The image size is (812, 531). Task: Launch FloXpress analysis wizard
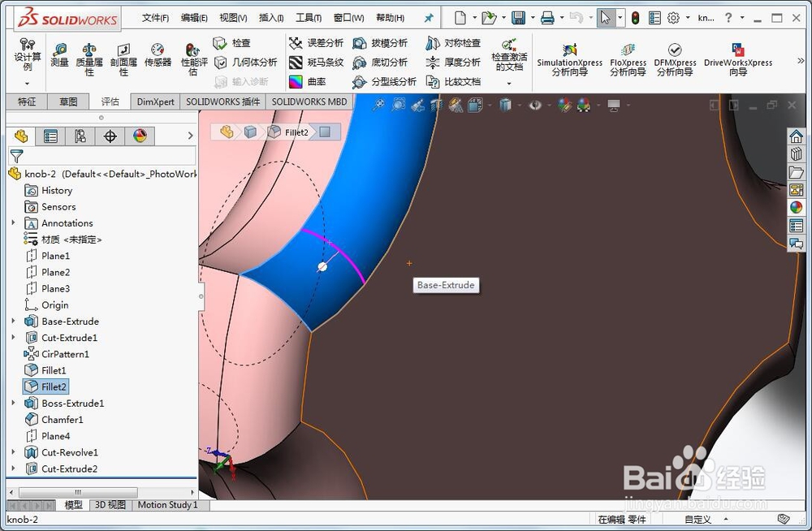[628, 59]
